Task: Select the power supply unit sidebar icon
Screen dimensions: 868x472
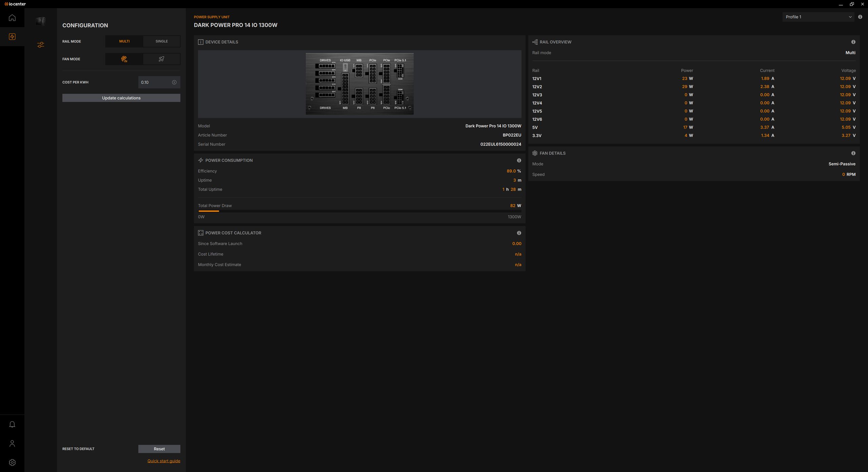Action: click(12, 37)
